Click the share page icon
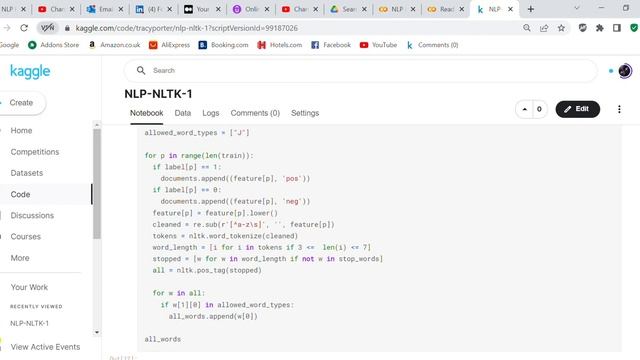 coord(544,28)
